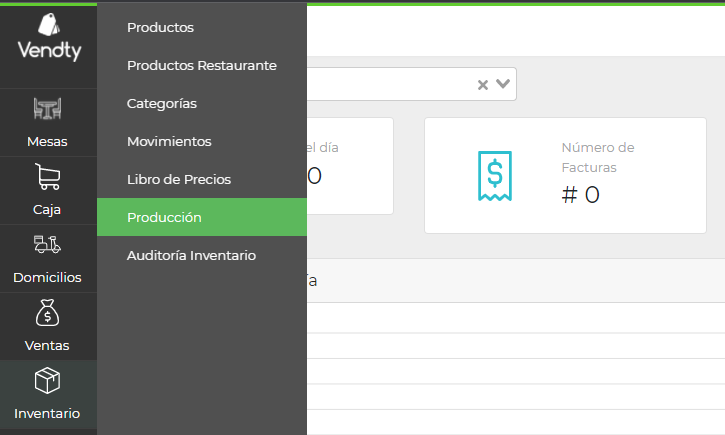
Task: Open Auditoría Inventario submenu item
Action: [x=191, y=255]
